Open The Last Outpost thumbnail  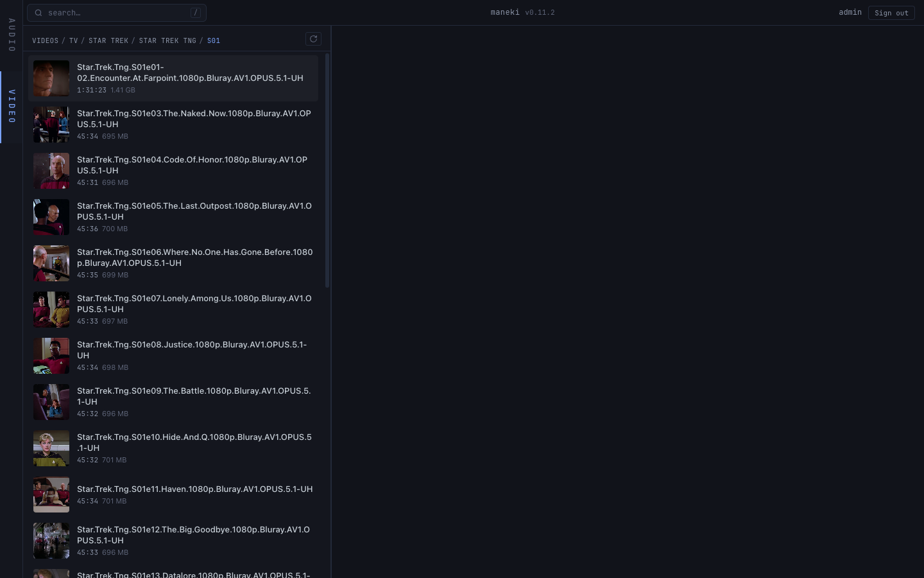[51, 217]
